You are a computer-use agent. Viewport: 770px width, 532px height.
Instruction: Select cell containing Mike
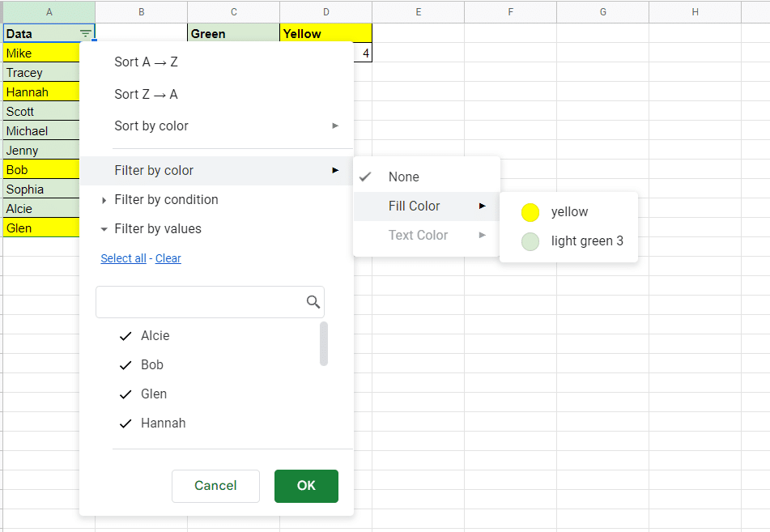tap(41, 53)
